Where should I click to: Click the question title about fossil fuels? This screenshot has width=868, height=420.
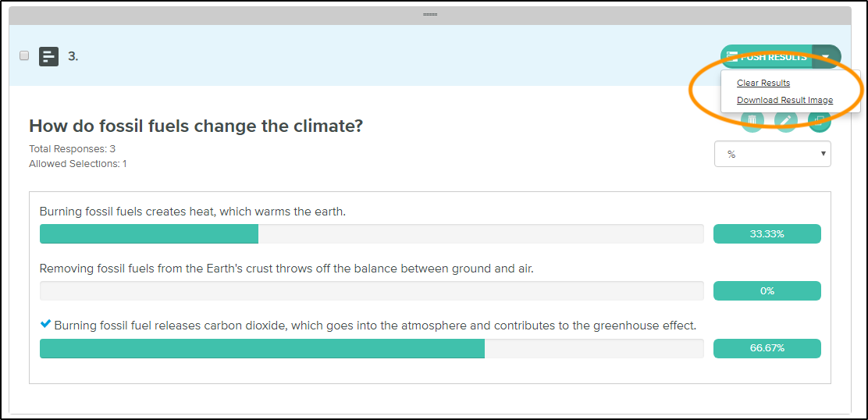(196, 126)
